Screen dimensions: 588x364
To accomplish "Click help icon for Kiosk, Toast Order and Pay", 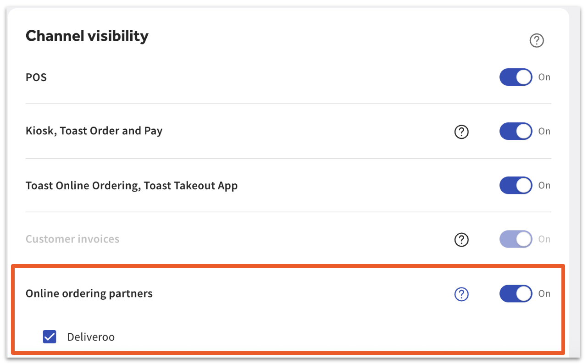I will [x=461, y=132].
